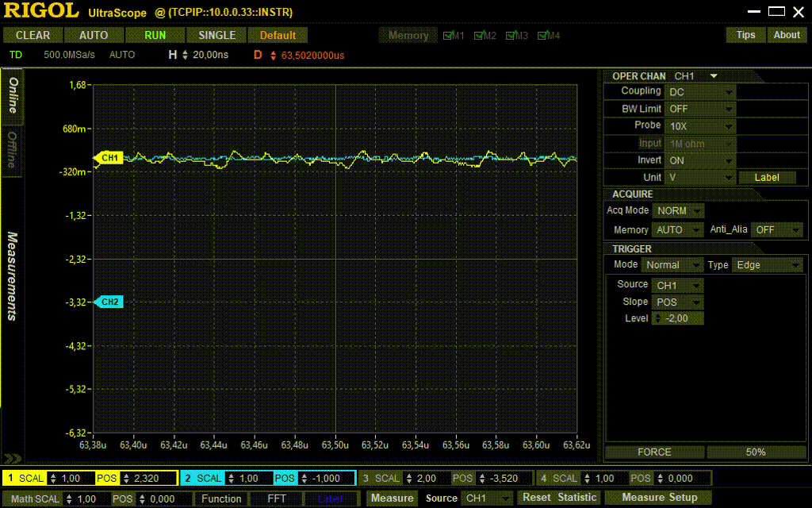Disable the M4 memory checkbox
Viewport: 812px width, 508px height.
(542, 35)
